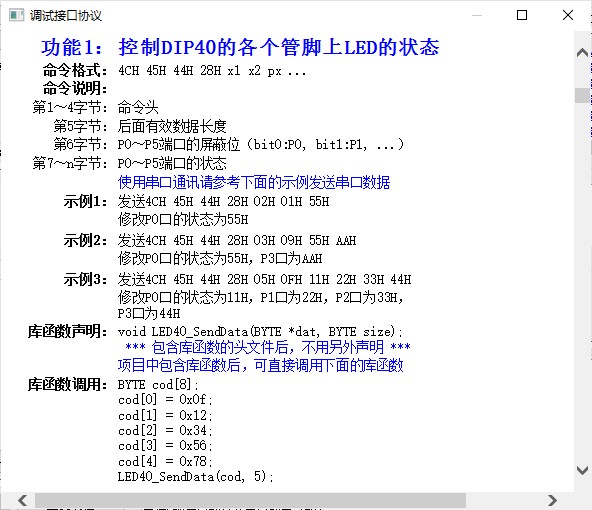Image resolution: width=592 pixels, height=510 pixels.
Task: Click the line P0~P5端口的屏蔽位
Action: [261, 144]
